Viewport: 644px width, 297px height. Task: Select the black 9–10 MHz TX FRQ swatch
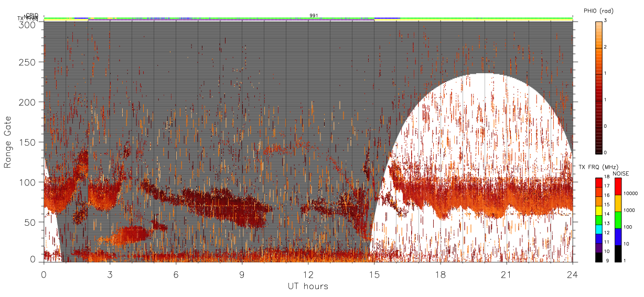pos(598,257)
